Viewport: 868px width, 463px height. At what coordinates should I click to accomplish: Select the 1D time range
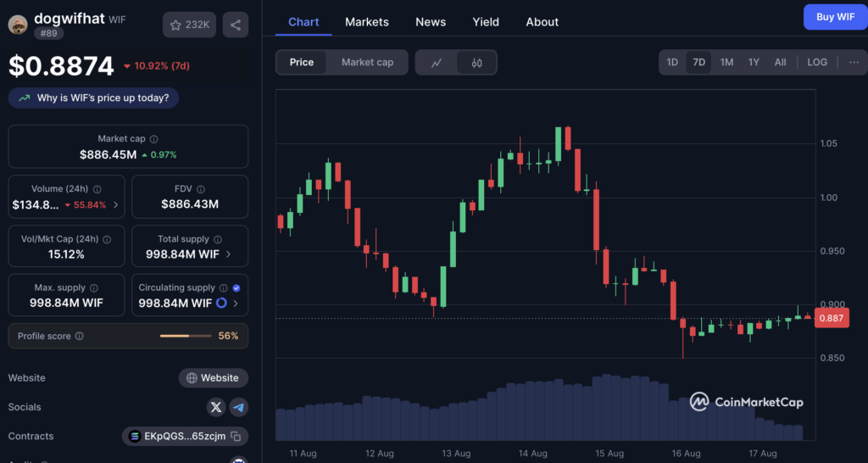(672, 63)
